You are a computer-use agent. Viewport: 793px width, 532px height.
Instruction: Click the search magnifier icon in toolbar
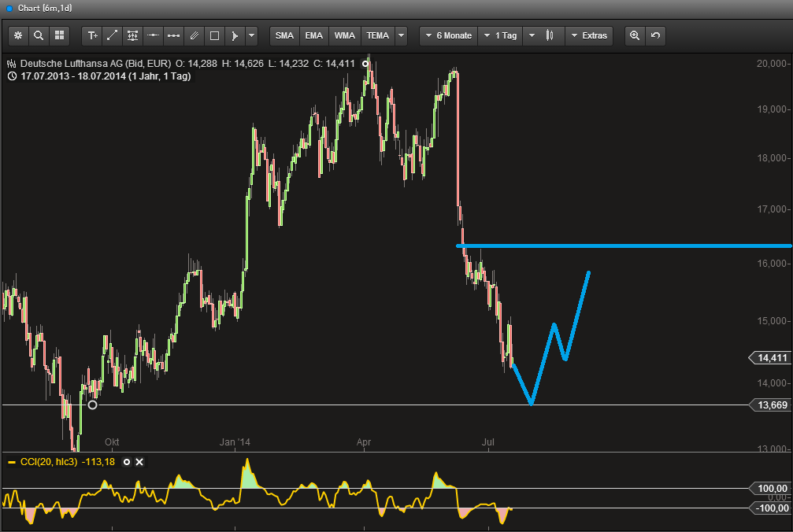pos(39,36)
